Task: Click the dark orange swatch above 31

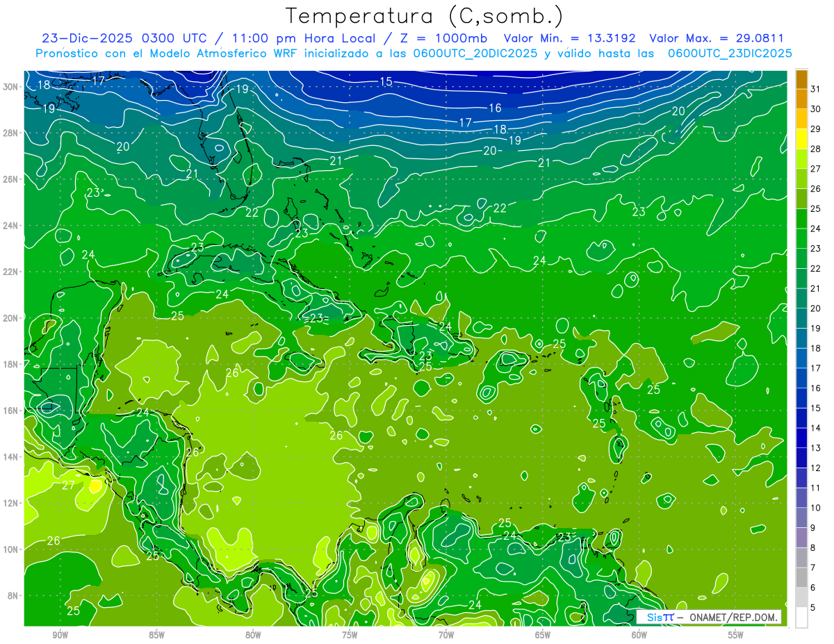Action: click(801, 79)
